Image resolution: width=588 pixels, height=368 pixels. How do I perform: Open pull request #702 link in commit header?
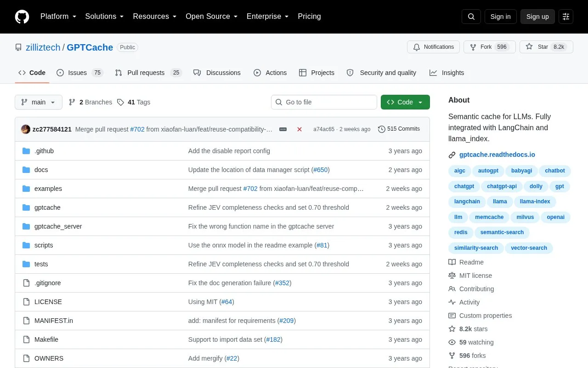[137, 129]
